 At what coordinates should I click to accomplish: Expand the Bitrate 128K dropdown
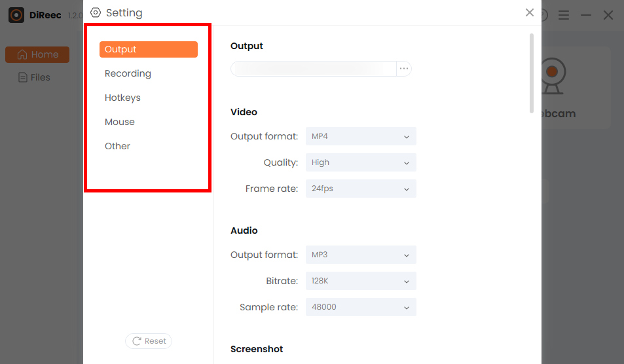point(361,281)
